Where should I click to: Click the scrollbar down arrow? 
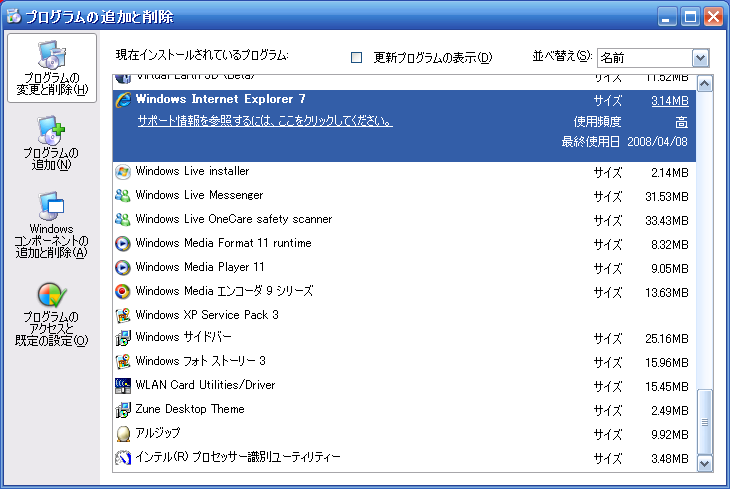(705, 463)
